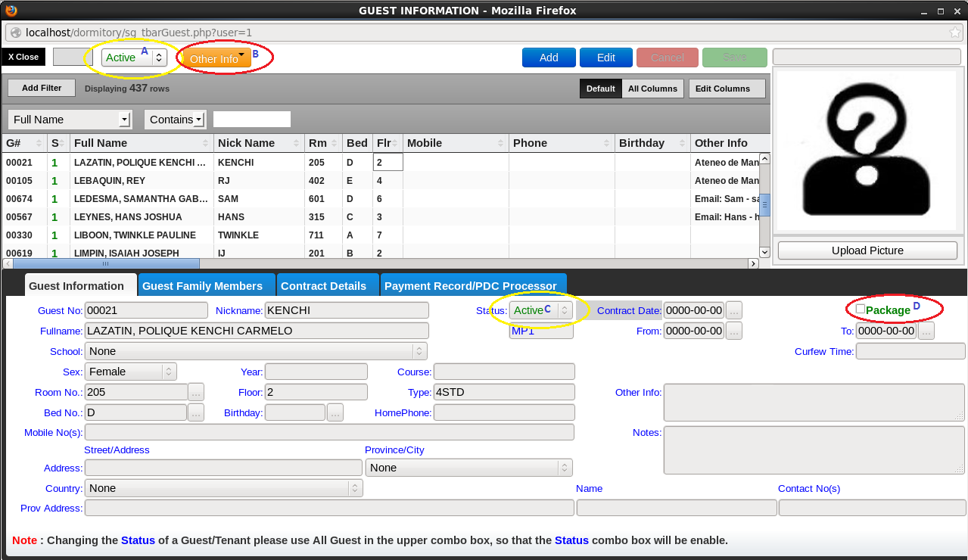Click the guest placeholder photo
This screenshot has height=560, width=968.
click(867, 151)
